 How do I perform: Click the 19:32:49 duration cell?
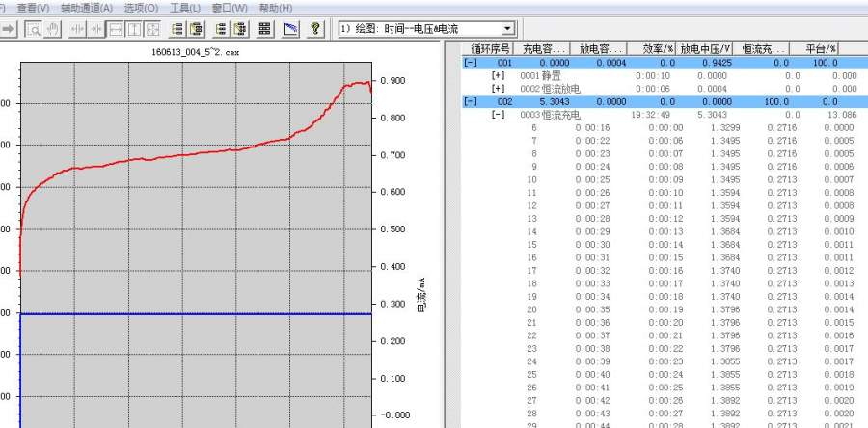[651, 115]
